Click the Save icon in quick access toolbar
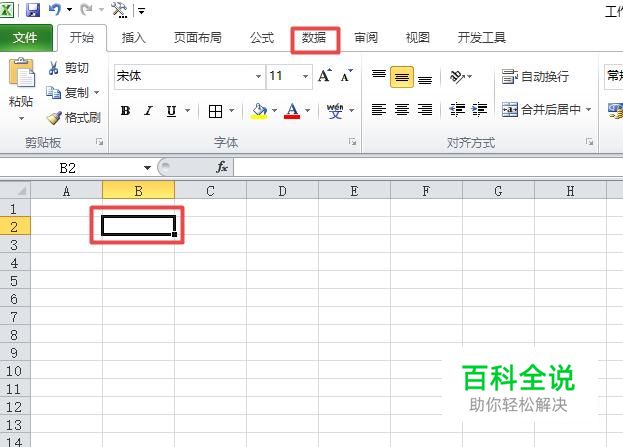 (x=33, y=10)
